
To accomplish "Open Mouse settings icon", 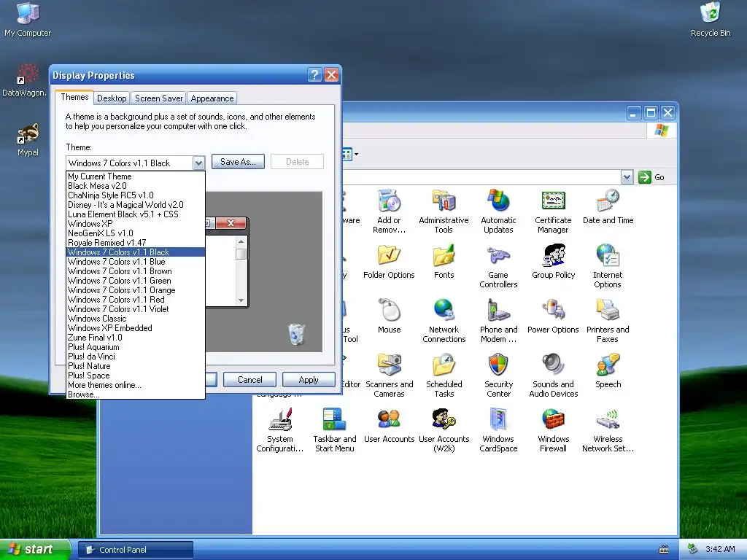I will 390,310.
